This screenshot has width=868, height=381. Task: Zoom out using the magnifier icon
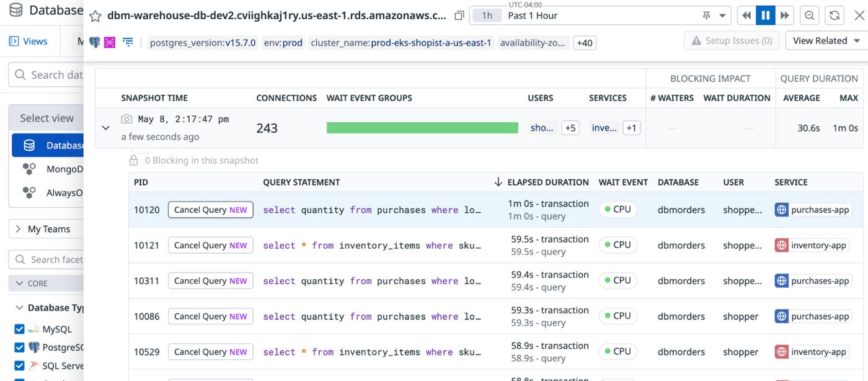[809, 15]
